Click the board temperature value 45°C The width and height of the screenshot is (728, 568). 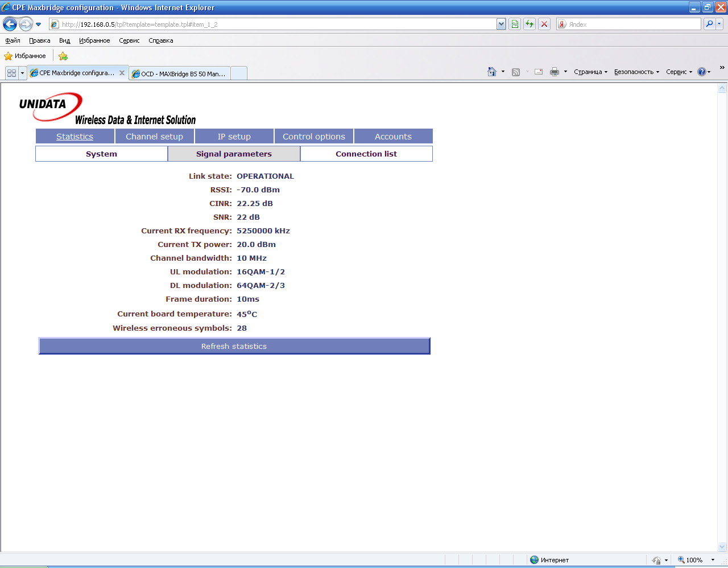247,314
